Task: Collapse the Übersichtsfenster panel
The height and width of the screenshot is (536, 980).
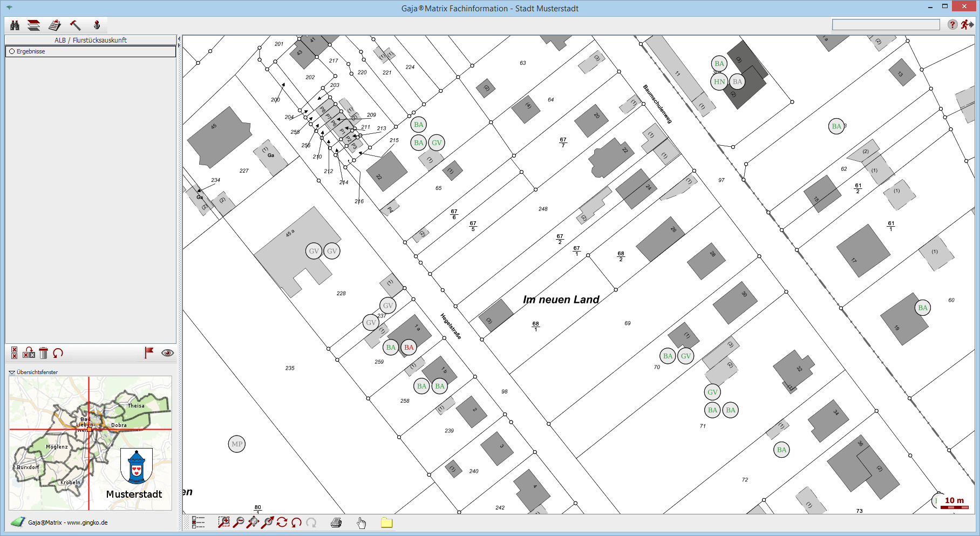Action: coord(12,372)
